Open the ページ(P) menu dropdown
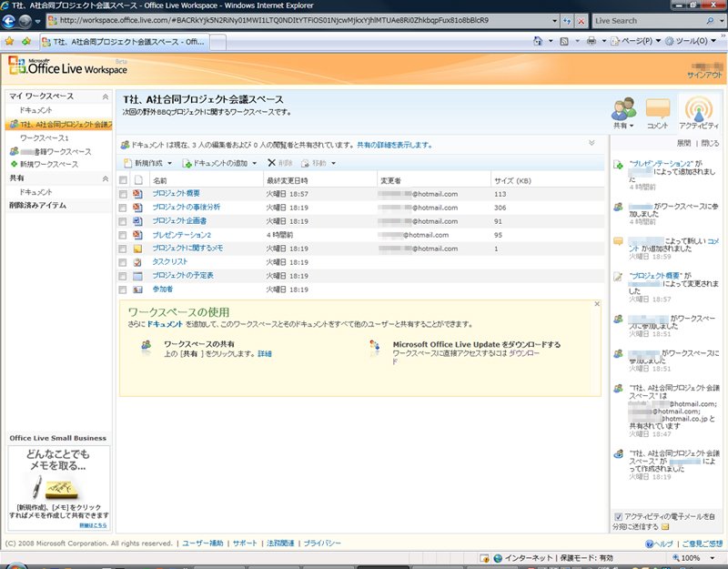This screenshot has height=569, width=728. (658, 41)
